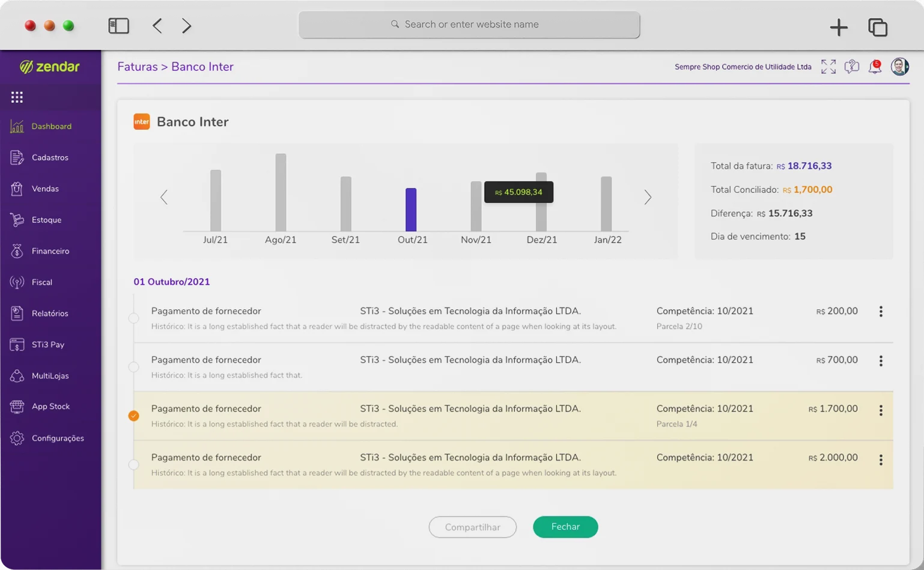Select the R$ 2.000,00 payment radio button

point(134,464)
